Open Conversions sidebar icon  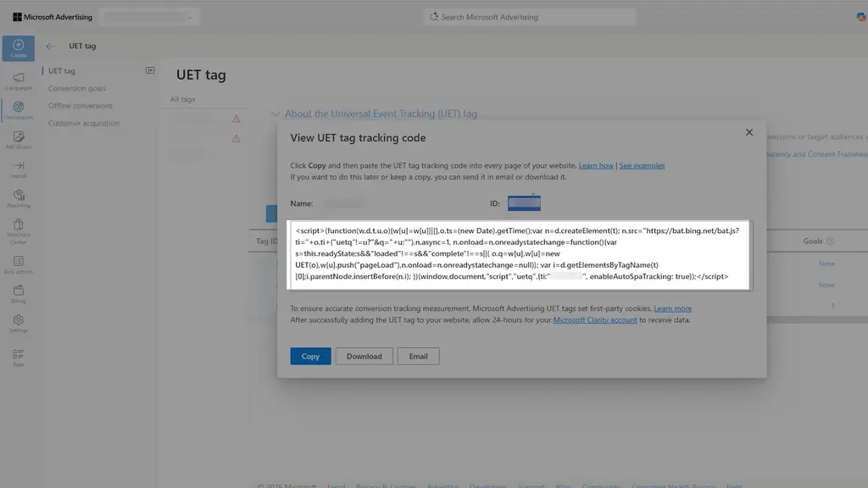point(19,109)
